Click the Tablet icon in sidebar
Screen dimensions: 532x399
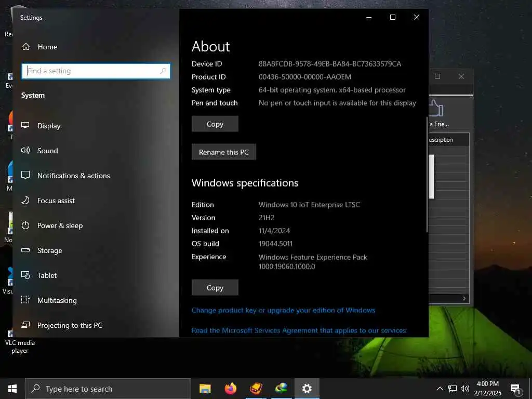click(x=25, y=275)
